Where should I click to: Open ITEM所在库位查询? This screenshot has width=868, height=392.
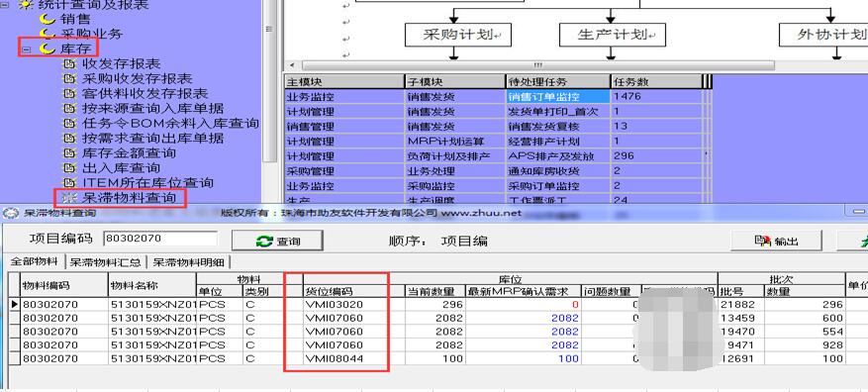[147, 183]
